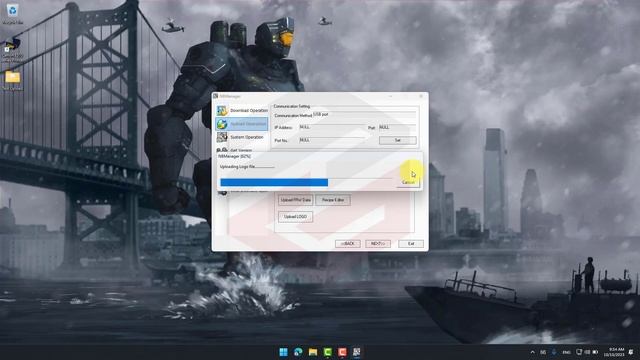
Task: Click the Set button in Communication Setting
Action: (398, 140)
